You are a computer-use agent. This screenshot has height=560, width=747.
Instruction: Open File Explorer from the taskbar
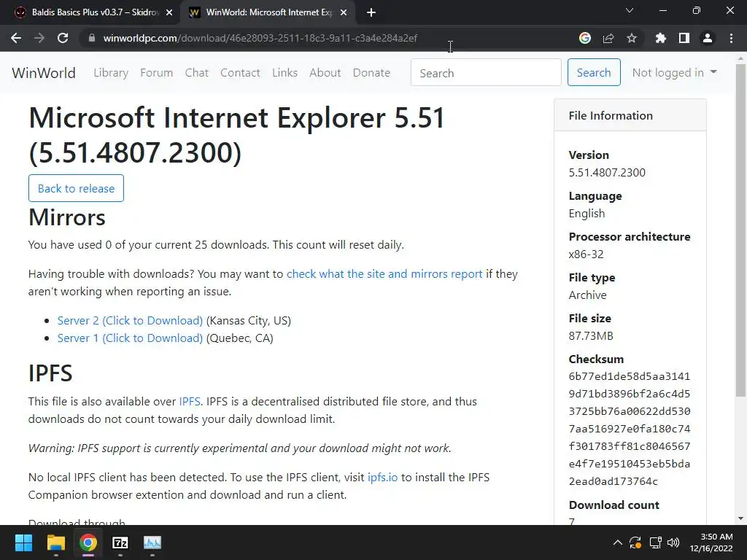pos(55,542)
